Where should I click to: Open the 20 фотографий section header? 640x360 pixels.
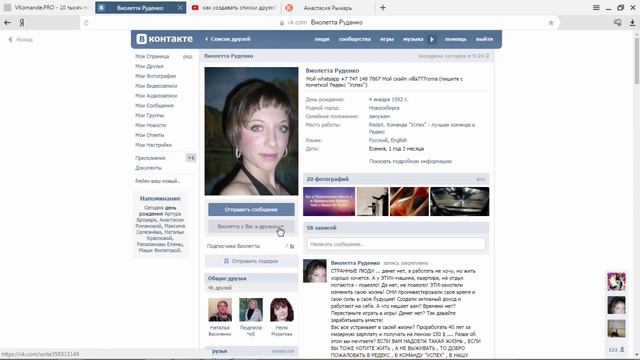[396, 179]
